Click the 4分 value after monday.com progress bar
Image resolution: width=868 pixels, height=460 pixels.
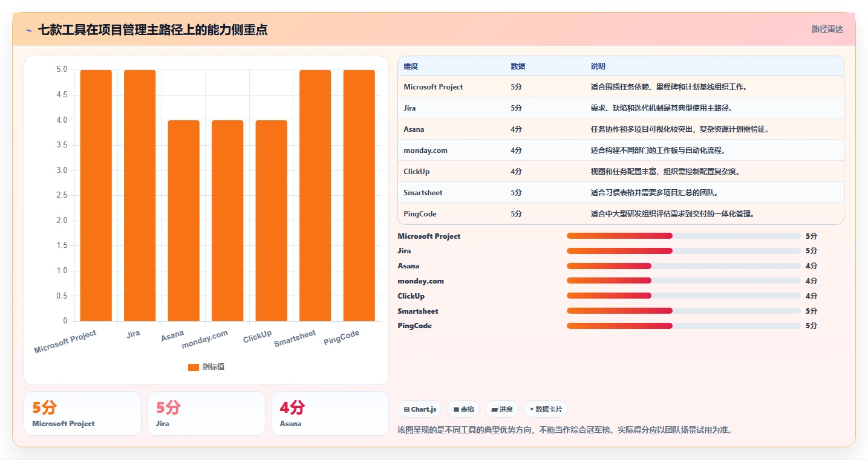click(811, 281)
